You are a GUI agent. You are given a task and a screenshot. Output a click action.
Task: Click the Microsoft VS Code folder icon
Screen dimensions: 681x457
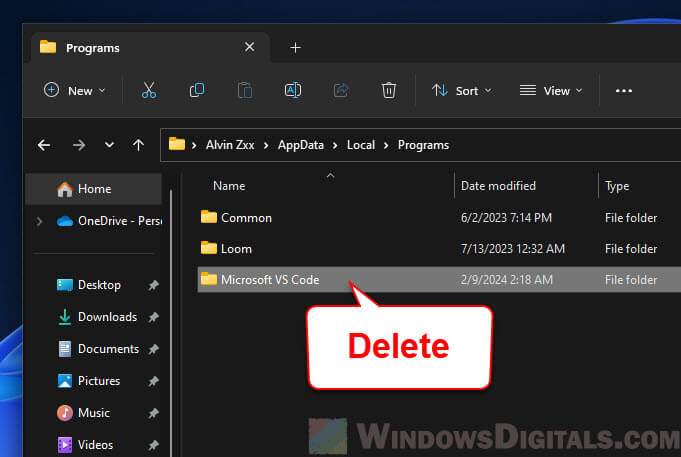(x=208, y=279)
